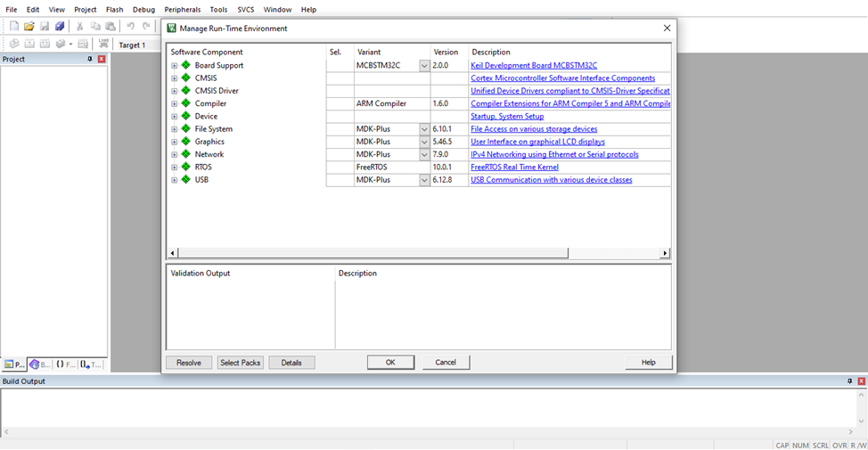Expand the RTOS tree node
The width and height of the screenshot is (868, 450).
tap(175, 168)
